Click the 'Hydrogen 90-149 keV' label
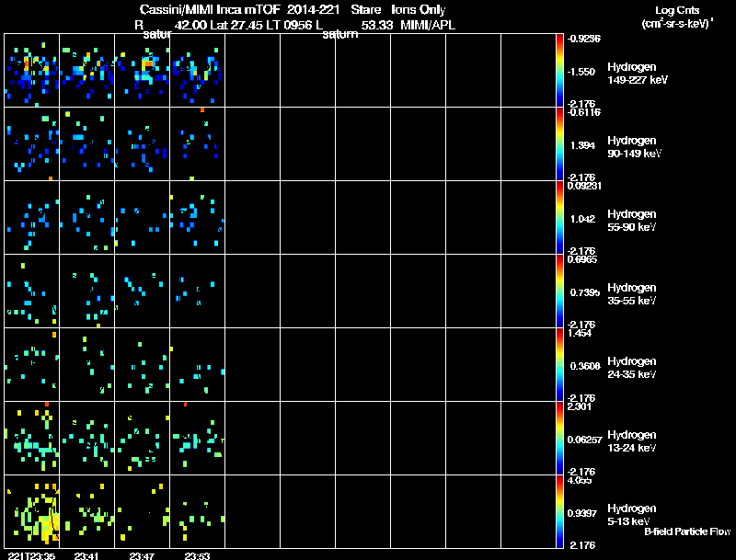The width and height of the screenshot is (736, 560). [x=635, y=147]
